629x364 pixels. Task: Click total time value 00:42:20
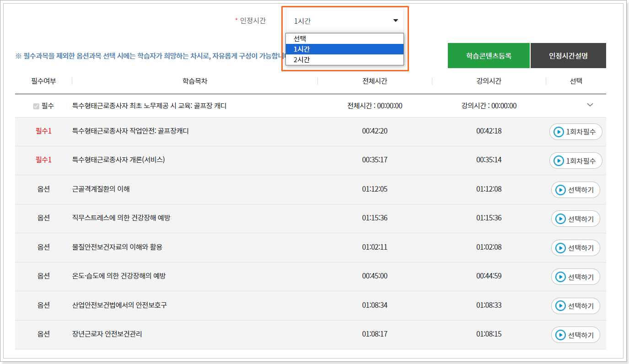click(375, 131)
